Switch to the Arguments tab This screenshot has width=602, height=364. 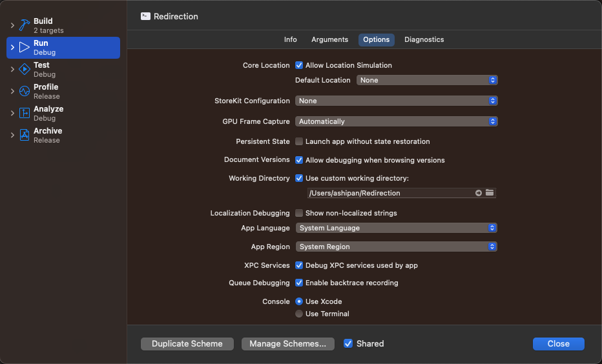click(330, 39)
